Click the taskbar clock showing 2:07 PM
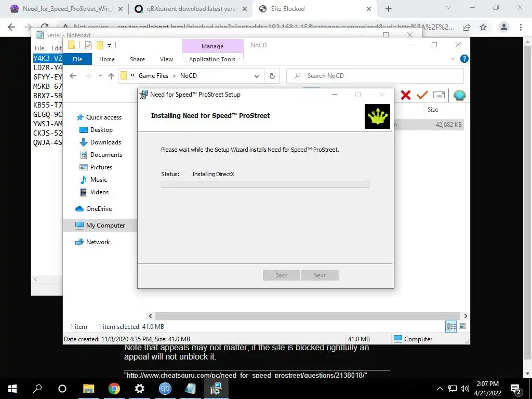This screenshot has width=532, height=399. tap(487, 389)
